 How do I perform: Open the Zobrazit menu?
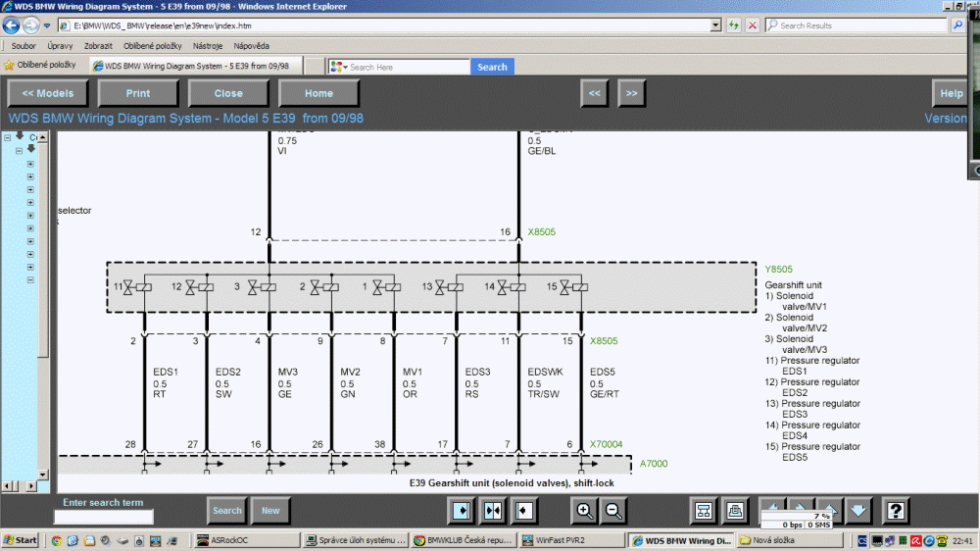click(98, 46)
